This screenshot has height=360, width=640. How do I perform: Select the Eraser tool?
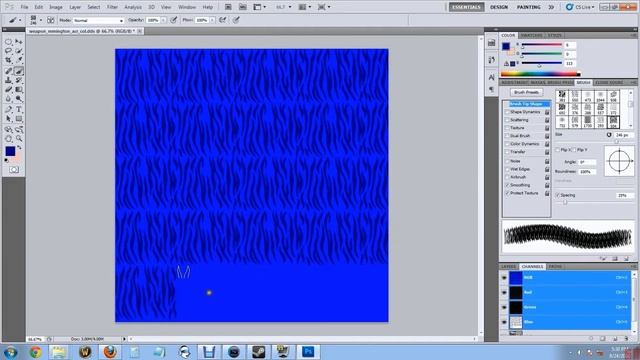8,90
